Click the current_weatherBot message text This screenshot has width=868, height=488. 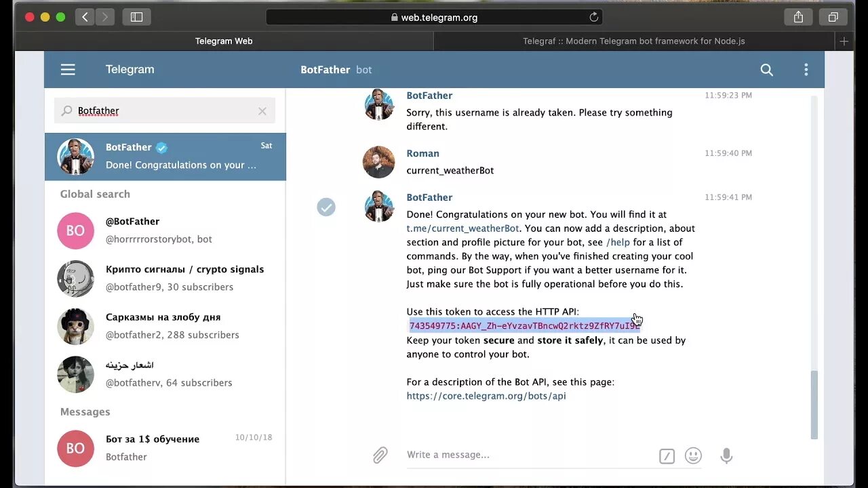tap(450, 171)
